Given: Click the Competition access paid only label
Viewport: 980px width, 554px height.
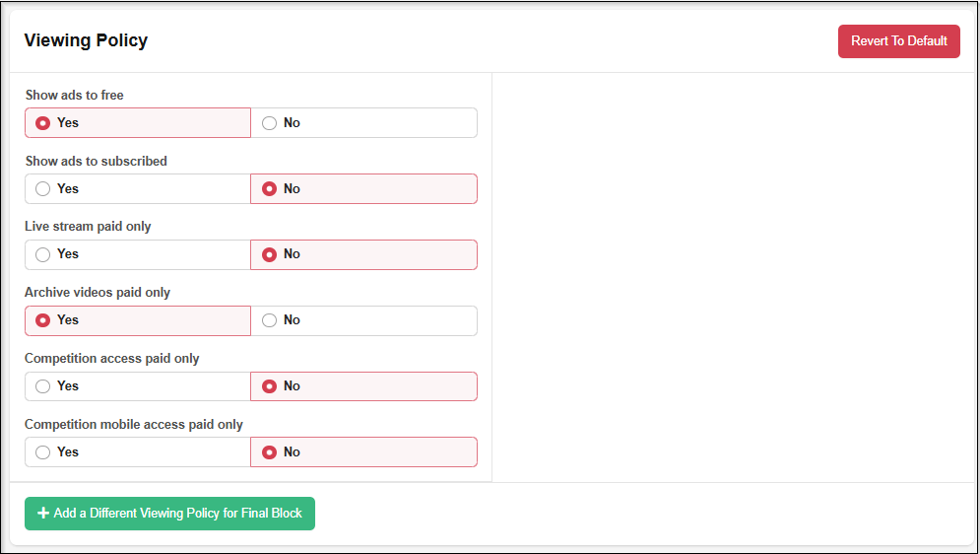Looking at the screenshot, I should (x=112, y=359).
